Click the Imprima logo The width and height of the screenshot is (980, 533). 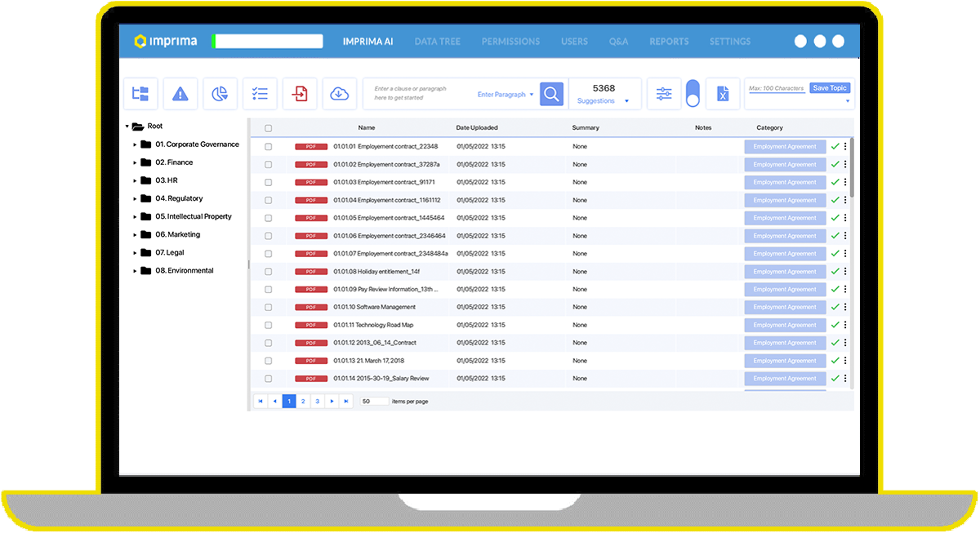click(165, 41)
